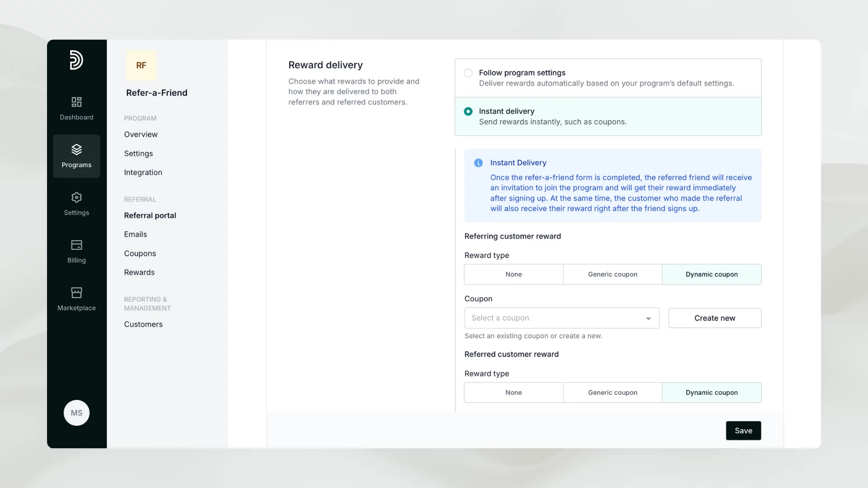Open Rewards menu item
The width and height of the screenshot is (868, 488).
coord(139,272)
